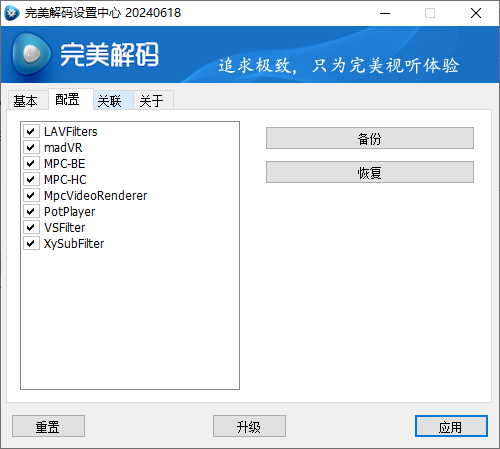Toggle the madVR checkbox
Viewport: 500px width, 449px height.
(x=31, y=147)
